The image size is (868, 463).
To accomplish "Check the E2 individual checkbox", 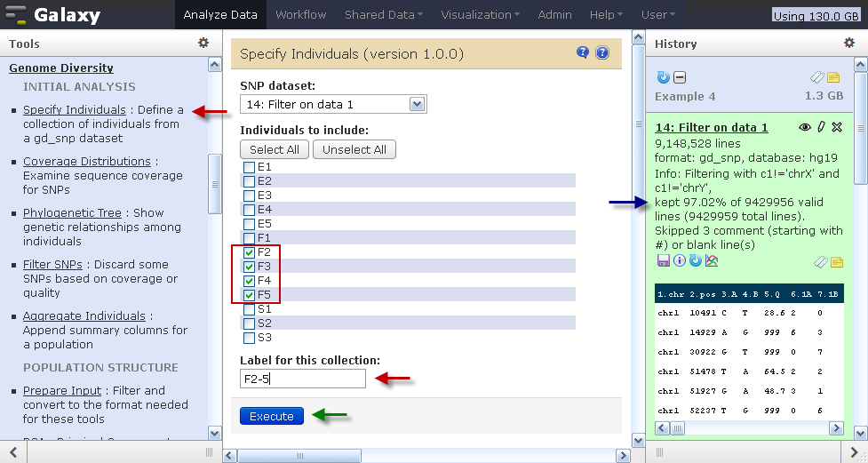I will pyautogui.click(x=249, y=181).
